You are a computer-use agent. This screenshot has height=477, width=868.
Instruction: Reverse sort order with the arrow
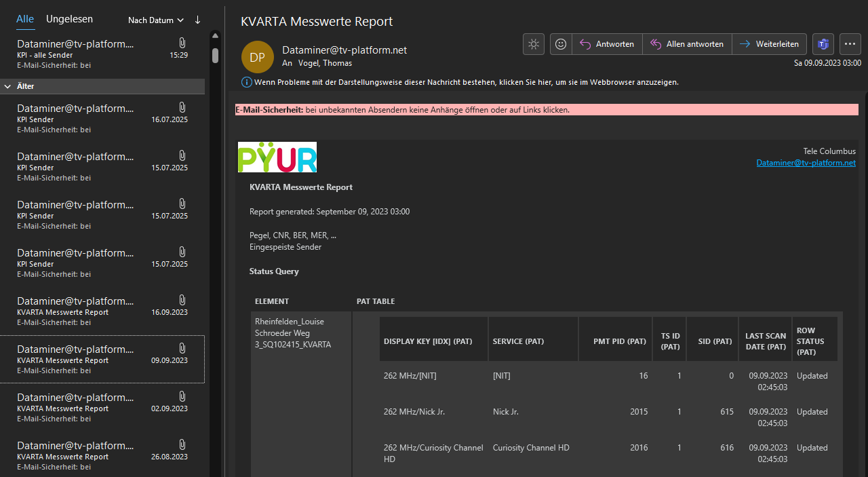[x=197, y=20]
